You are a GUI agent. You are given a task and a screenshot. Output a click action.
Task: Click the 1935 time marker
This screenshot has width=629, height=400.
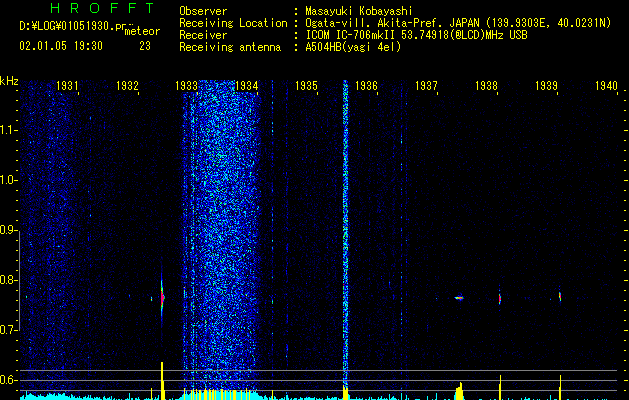(306, 85)
